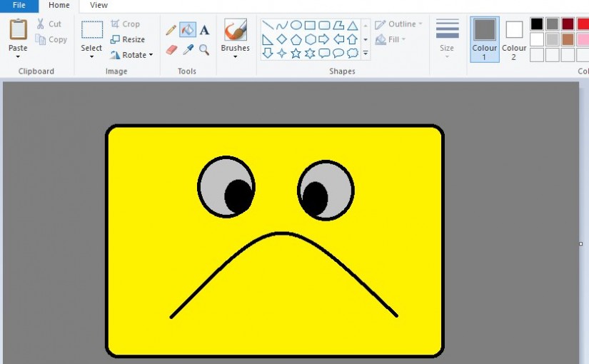
Task: Pick the Text tool
Action: (204, 30)
